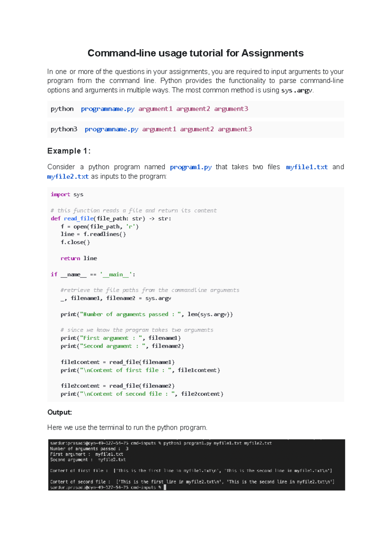Click the "def read_file" function definition line
Screen dimensions: 392x554
111,218
